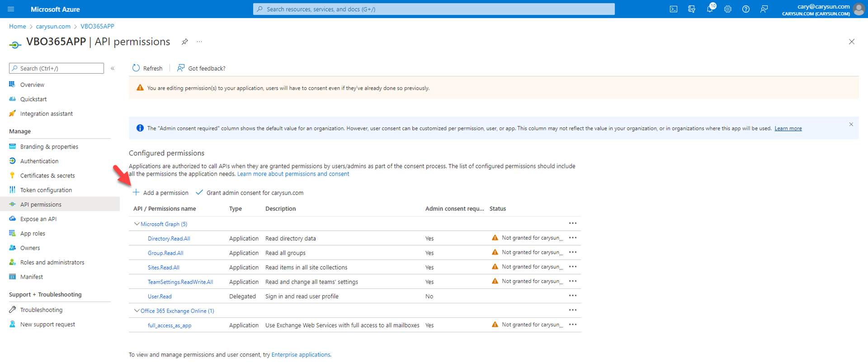
Task: Open more options for the Microsoft Graph group
Action: (573, 223)
